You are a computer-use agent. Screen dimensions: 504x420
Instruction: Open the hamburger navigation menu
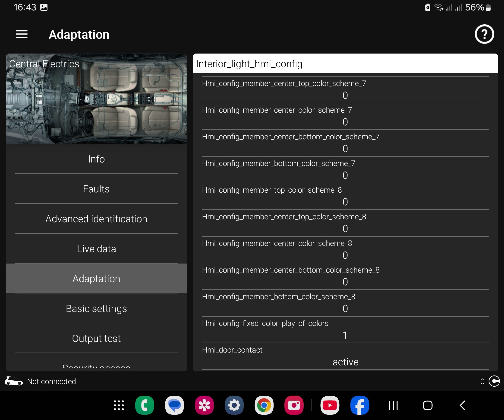(x=22, y=34)
